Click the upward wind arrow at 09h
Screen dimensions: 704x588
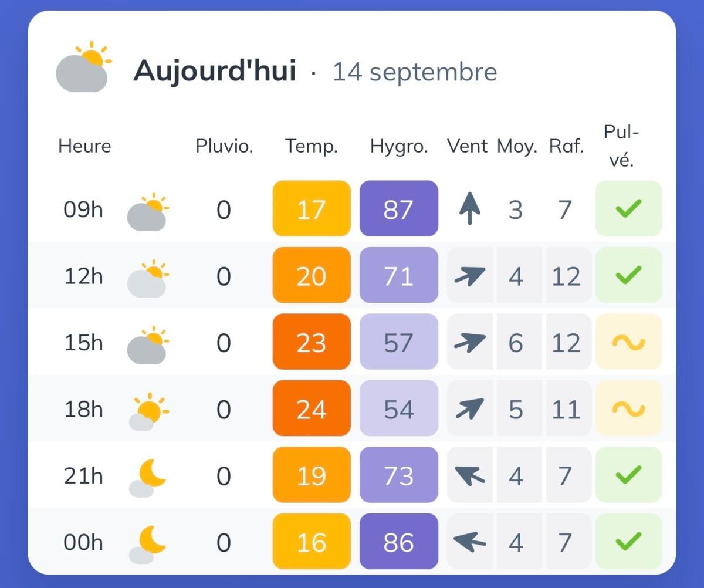coord(470,209)
